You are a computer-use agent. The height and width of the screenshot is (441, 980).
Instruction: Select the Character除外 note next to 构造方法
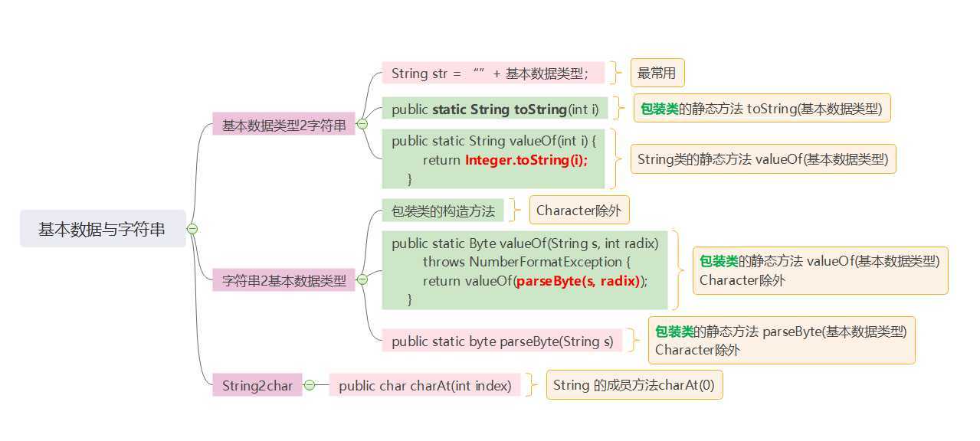578,210
